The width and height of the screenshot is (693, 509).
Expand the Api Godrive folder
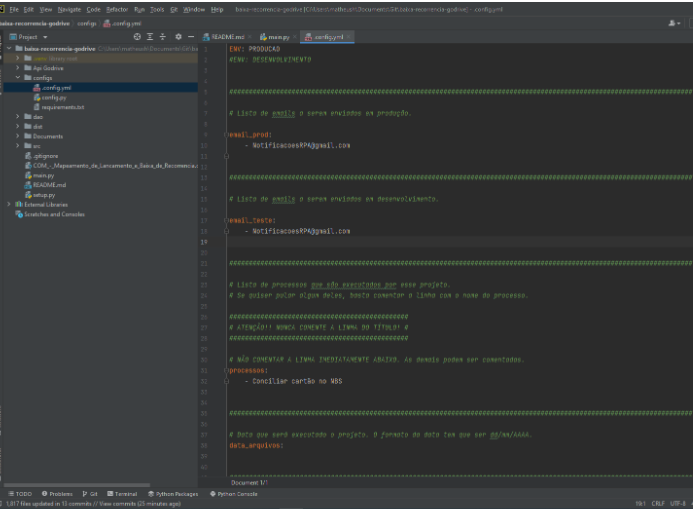[18, 68]
